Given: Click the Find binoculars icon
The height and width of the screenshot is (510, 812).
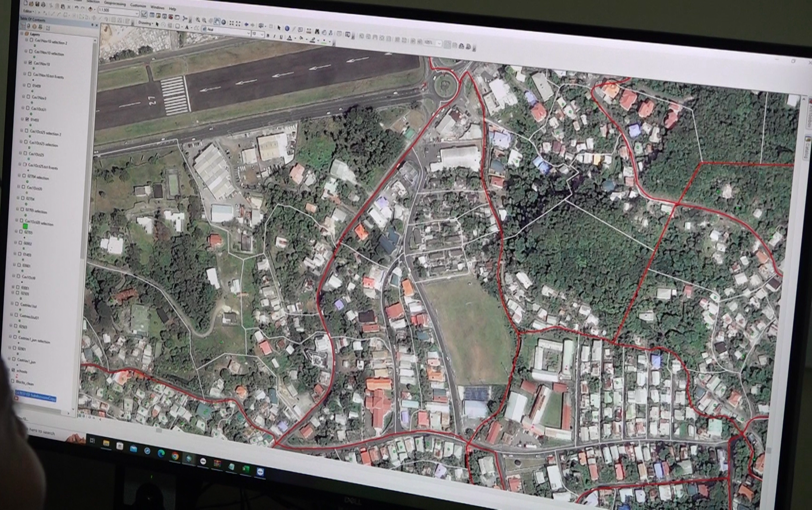Looking at the screenshot, I should pyautogui.click(x=317, y=31).
